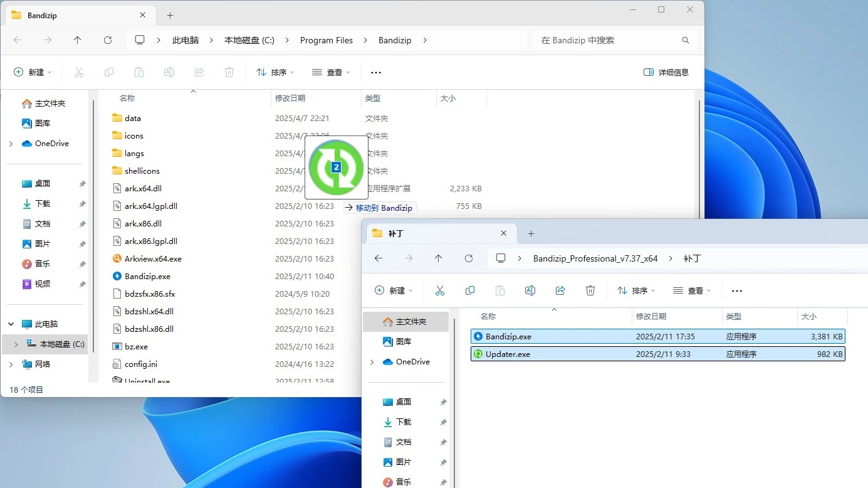
Task: Open 查看 view dropdown in 补丁 window
Action: pos(692,291)
